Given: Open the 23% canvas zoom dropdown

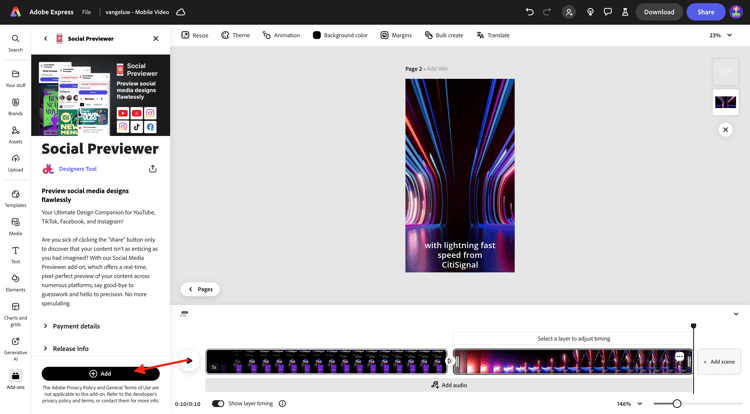Looking at the screenshot, I should pyautogui.click(x=720, y=35).
